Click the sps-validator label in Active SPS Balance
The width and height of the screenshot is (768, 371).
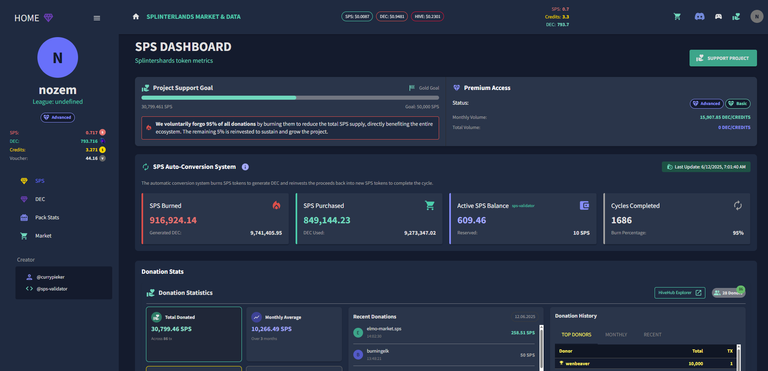(x=524, y=206)
